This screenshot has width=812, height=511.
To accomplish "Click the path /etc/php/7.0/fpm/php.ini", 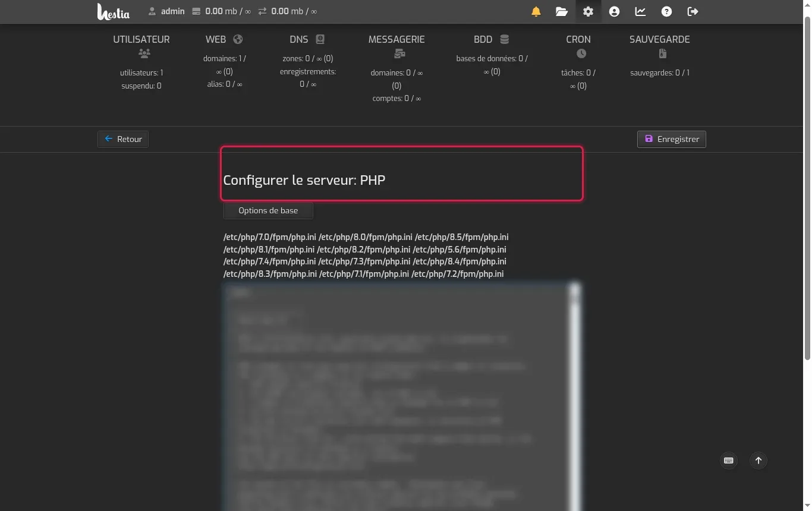I will pyautogui.click(x=270, y=237).
